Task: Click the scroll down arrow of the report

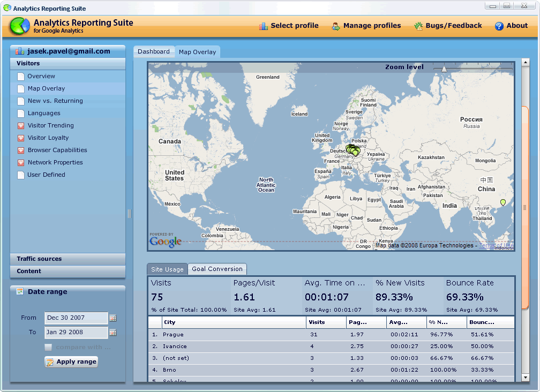Action: (525, 378)
